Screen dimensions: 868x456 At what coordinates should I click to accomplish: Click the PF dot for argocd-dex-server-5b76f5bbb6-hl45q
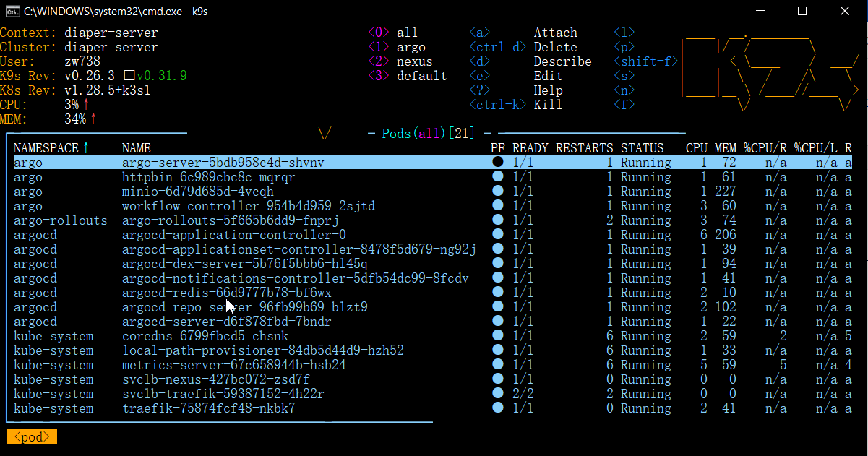pos(497,264)
